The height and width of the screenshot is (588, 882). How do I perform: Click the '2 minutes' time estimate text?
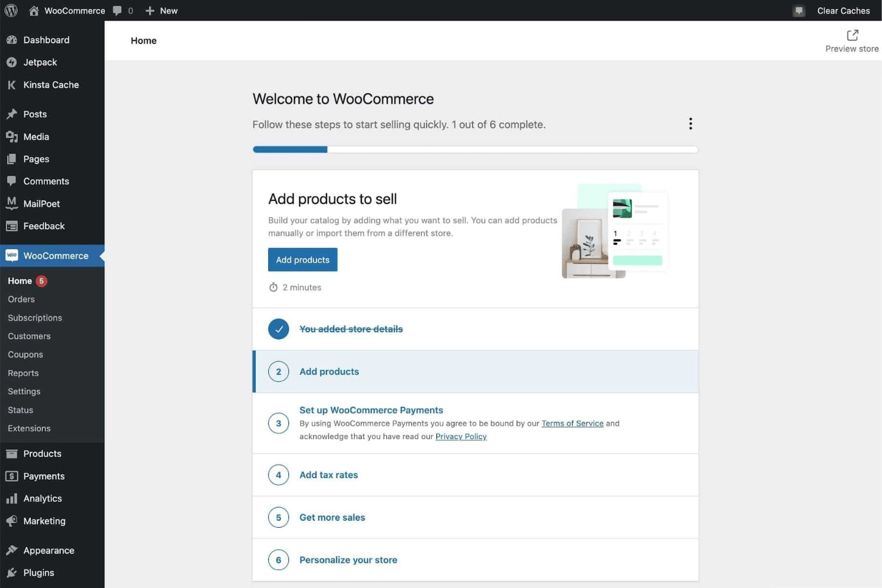[x=302, y=287]
